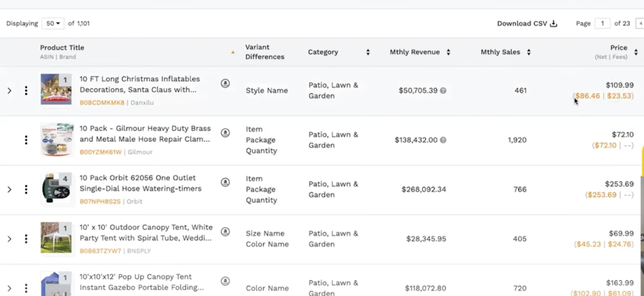The image size is (644, 296).
Task: Select the 461 monthly sales value
Action: tap(520, 91)
